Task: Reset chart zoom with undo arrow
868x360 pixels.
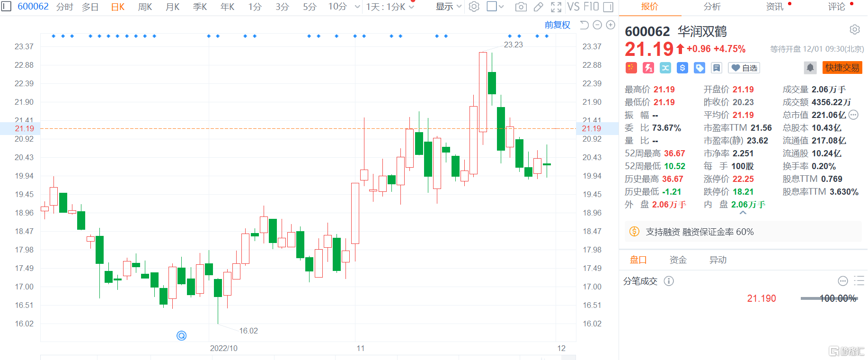Action: coord(585,25)
